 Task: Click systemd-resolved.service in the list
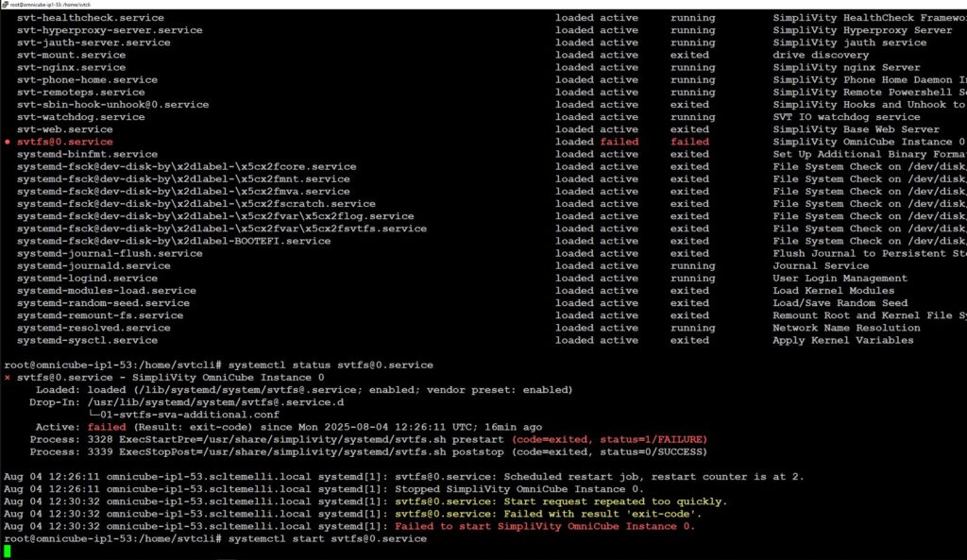93,328
